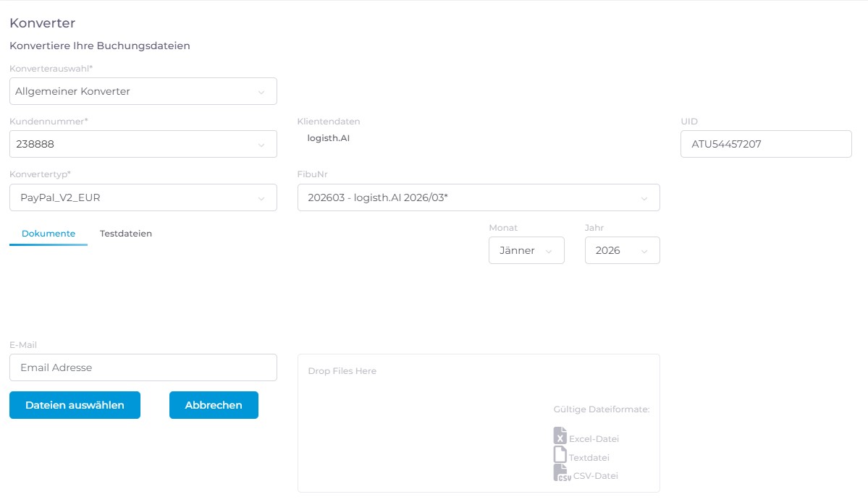Focus the Email Adresse input field
This screenshot has height=502, width=868.
pyautogui.click(x=143, y=367)
